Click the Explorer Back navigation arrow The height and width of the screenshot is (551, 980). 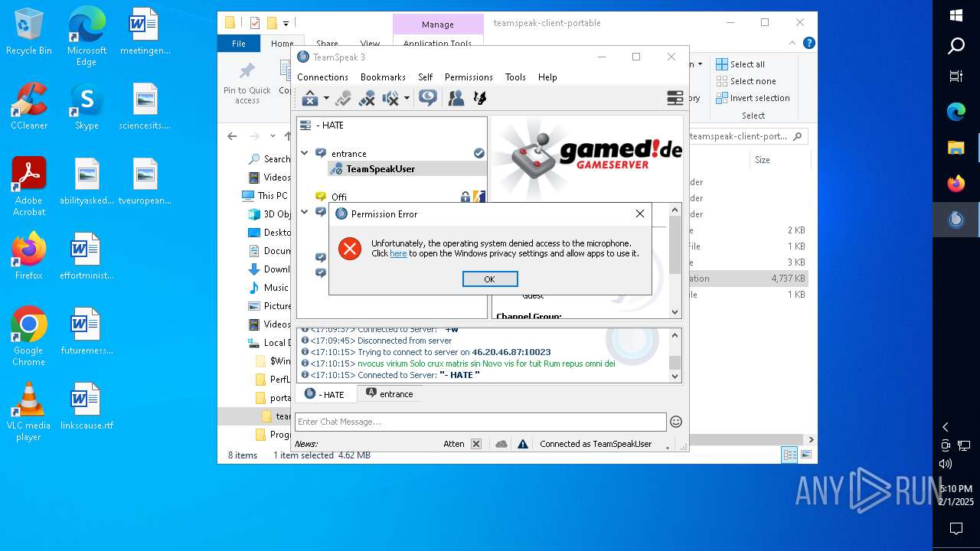point(232,136)
